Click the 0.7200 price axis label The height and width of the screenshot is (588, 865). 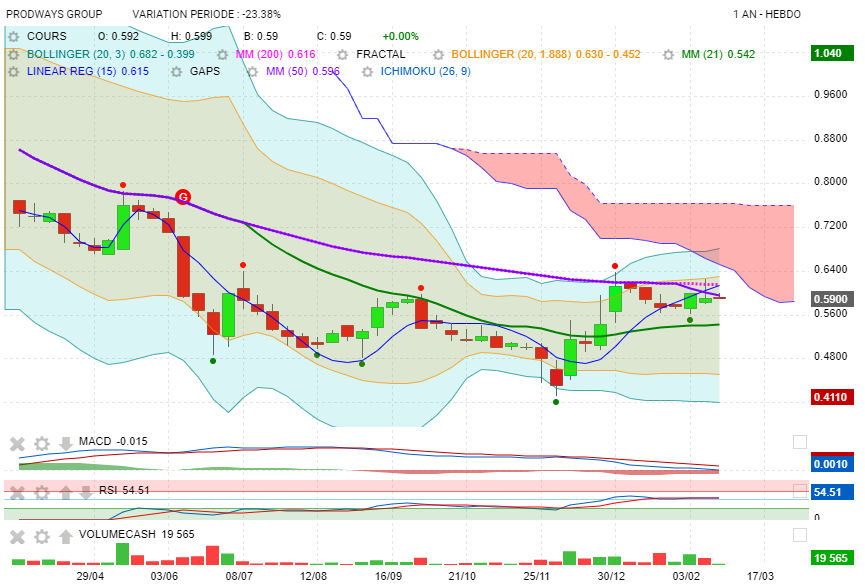click(831, 226)
